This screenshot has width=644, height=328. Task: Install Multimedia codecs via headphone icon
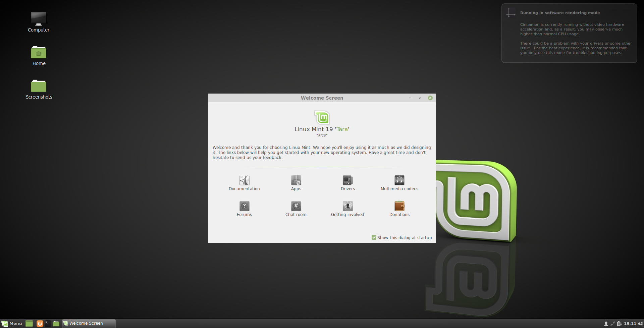pos(399,180)
